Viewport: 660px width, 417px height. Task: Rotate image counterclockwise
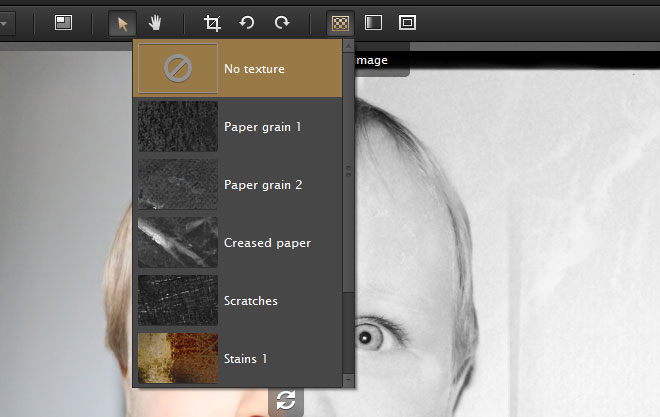(247, 22)
